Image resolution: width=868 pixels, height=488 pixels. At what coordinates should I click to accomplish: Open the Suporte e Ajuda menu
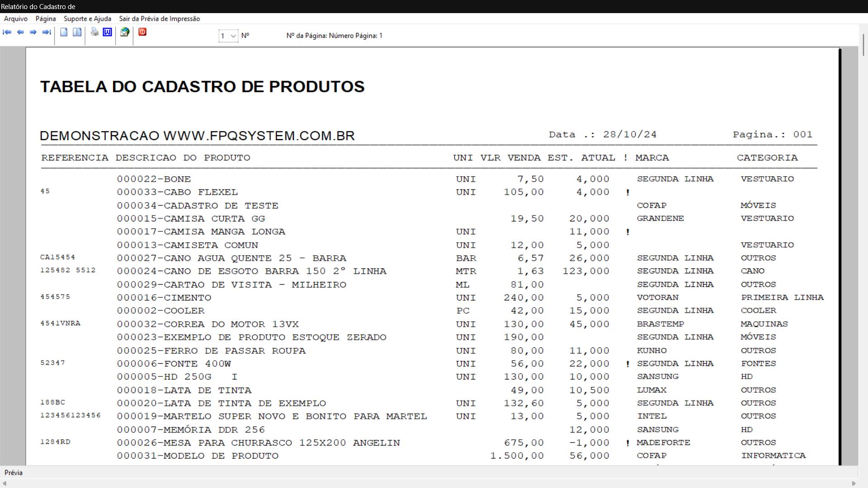[87, 19]
